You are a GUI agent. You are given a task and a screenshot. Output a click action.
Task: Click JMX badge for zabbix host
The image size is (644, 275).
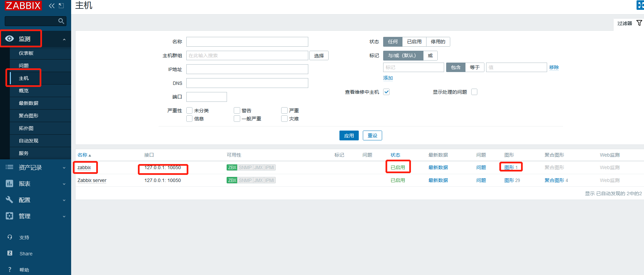click(x=258, y=167)
